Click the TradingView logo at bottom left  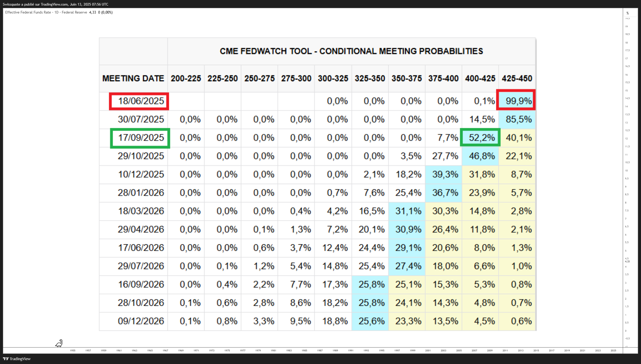point(17,359)
